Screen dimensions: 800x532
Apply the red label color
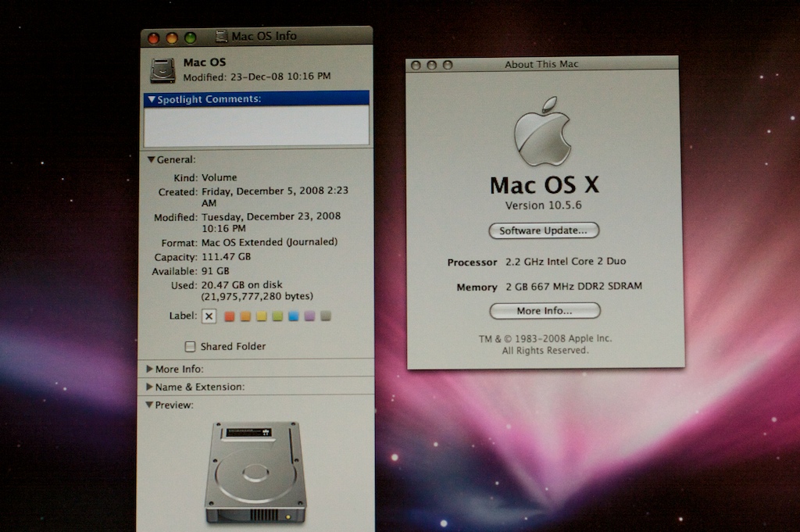(x=230, y=316)
